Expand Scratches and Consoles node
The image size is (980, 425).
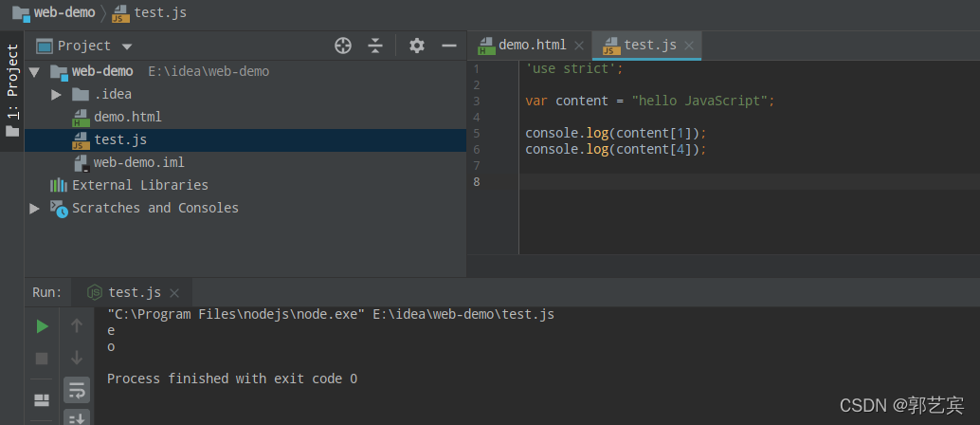pyautogui.click(x=34, y=208)
